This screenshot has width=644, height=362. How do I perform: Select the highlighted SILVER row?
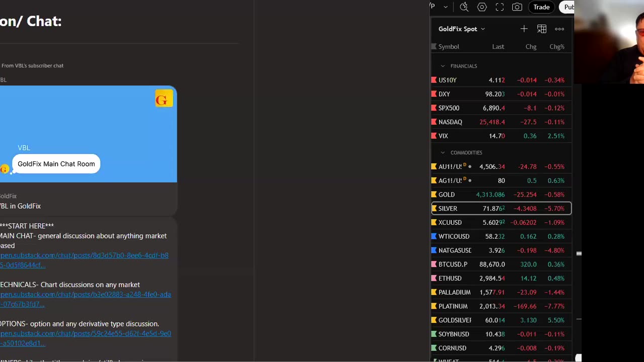pyautogui.click(x=501, y=208)
